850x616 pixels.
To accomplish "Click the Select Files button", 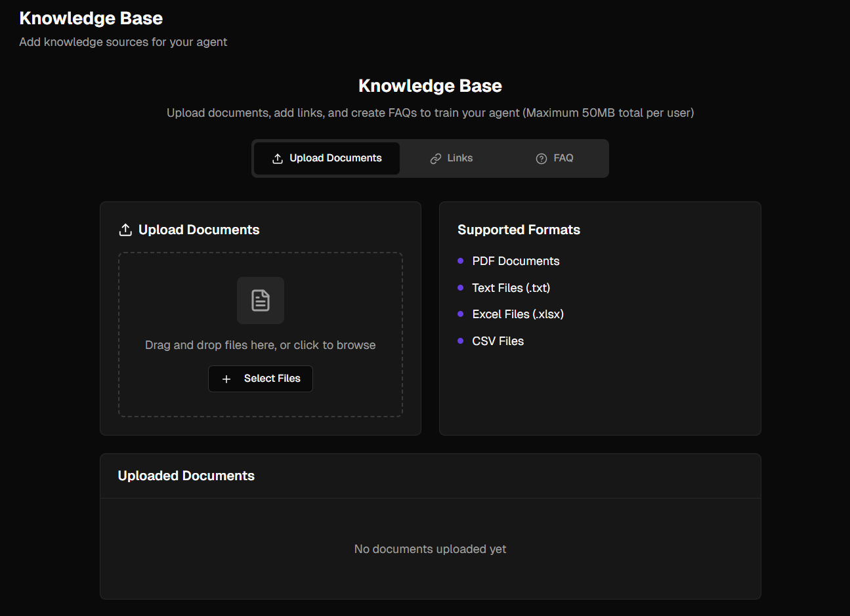I will [x=261, y=379].
